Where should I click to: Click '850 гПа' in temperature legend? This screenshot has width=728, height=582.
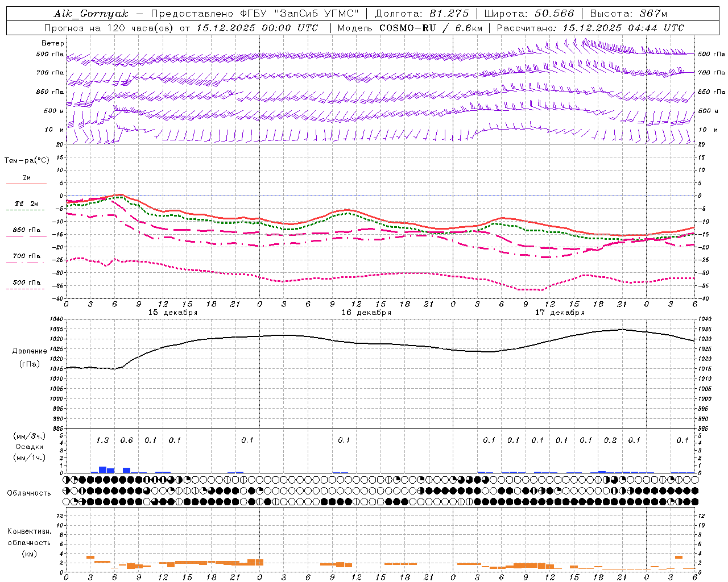[26, 230]
